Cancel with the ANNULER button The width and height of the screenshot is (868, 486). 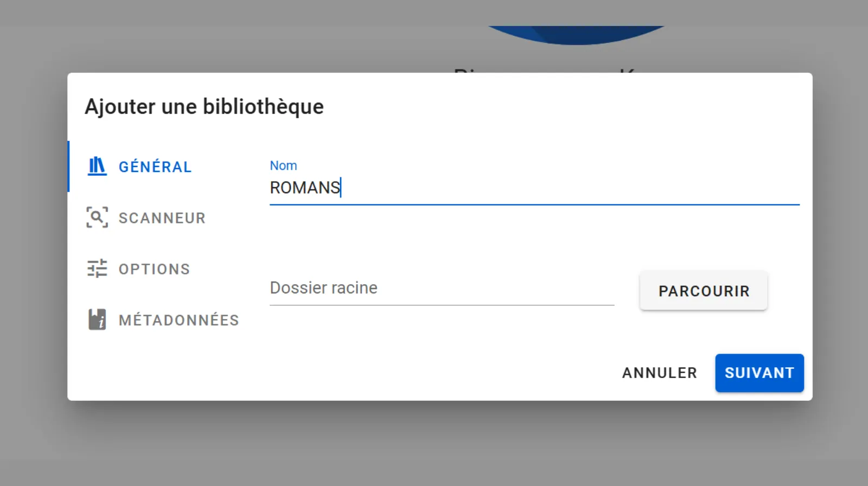pyautogui.click(x=659, y=373)
